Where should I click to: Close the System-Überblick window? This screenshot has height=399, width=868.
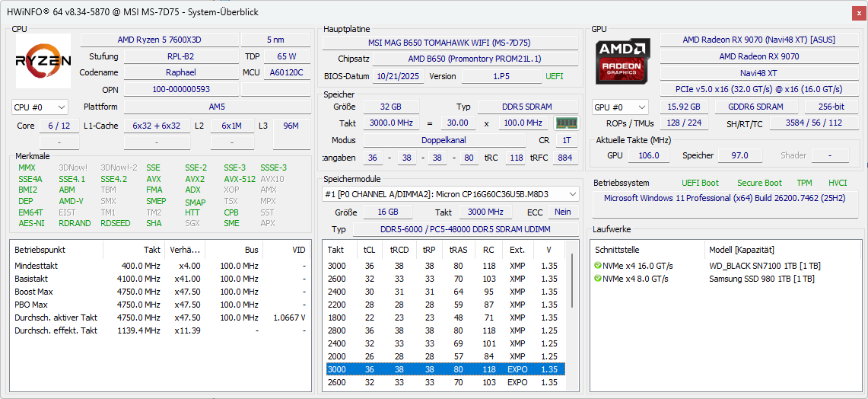(859, 12)
